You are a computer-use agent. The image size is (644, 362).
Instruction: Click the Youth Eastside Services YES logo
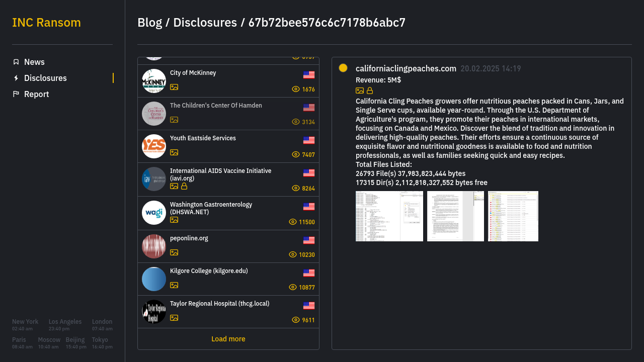(154, 146)
